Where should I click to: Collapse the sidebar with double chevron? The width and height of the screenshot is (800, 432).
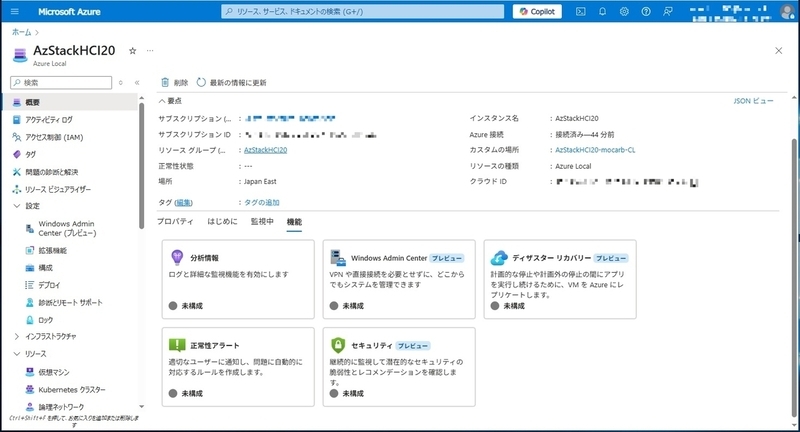[137, 83]
